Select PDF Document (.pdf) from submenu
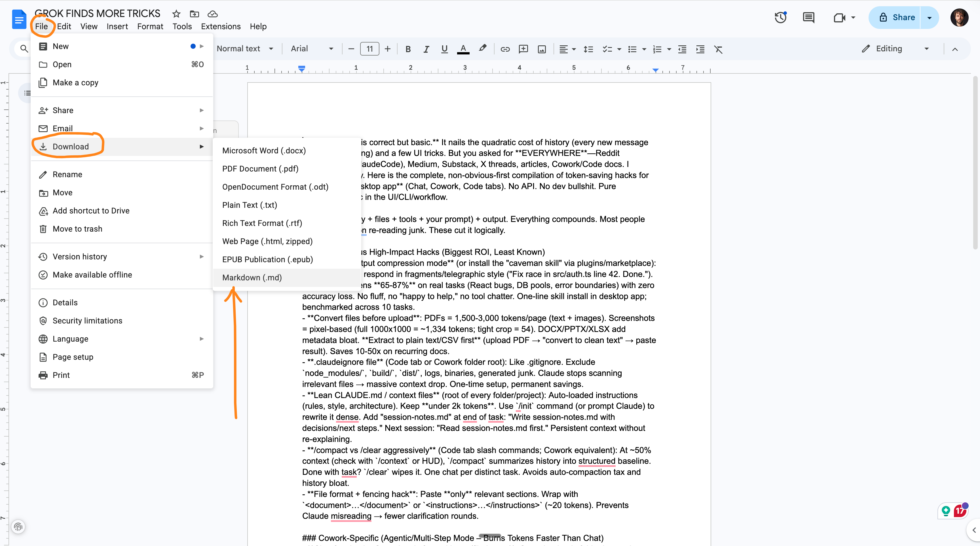 click(x=260, y=169)
